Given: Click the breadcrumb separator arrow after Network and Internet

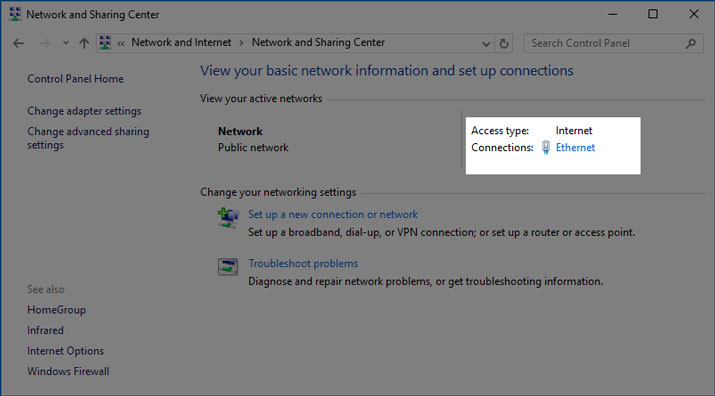Looking at the screenshot, I should point(241,43).
